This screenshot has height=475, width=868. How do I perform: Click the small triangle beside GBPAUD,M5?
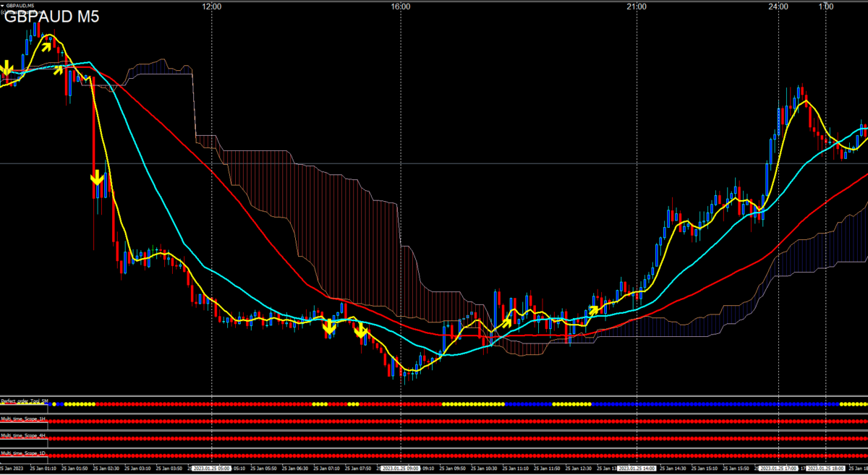point(3,6)
